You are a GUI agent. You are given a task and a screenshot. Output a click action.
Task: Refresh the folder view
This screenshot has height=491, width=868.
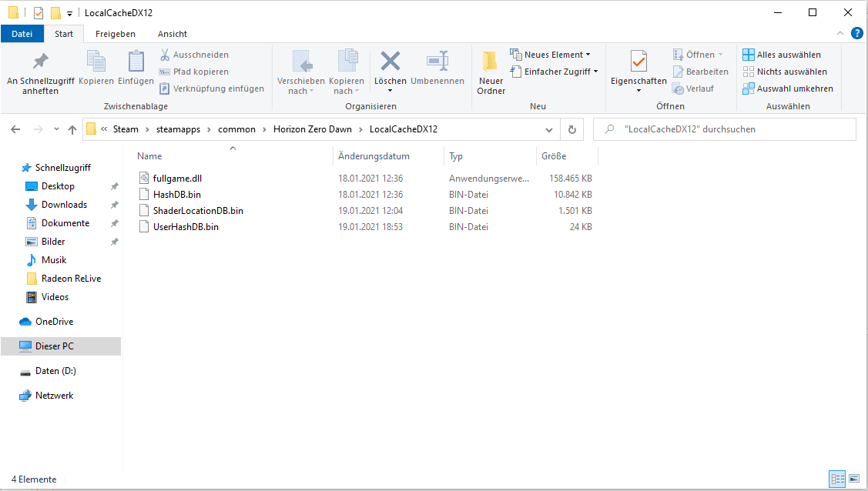571,129
